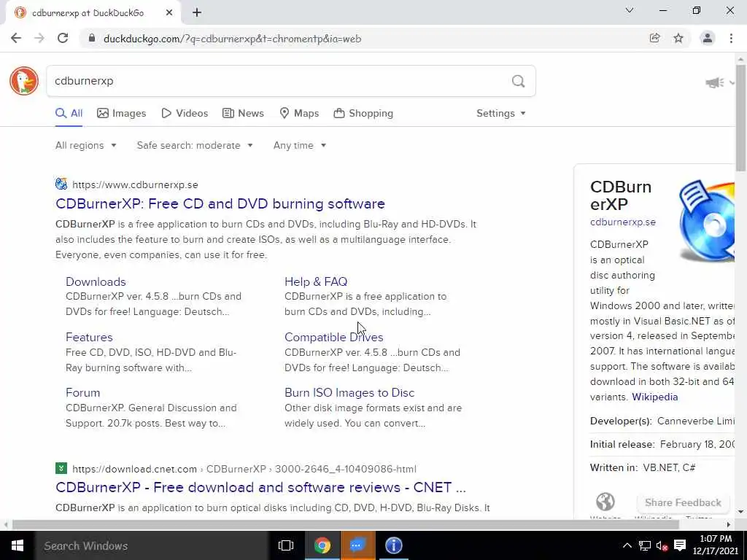Click the cdburnerxp.se favicon in first result
Image resolution: width=747 pixels, height=560 pixels.
click(x=61, y=184)
